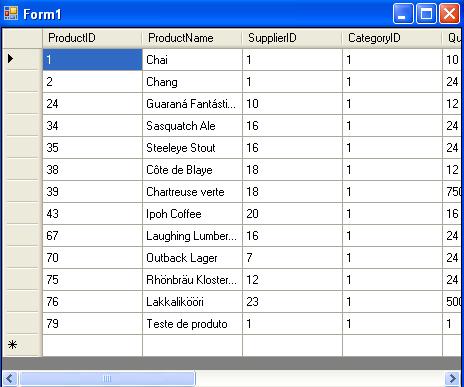Click the ProductID column header

[x=92, y=38]
